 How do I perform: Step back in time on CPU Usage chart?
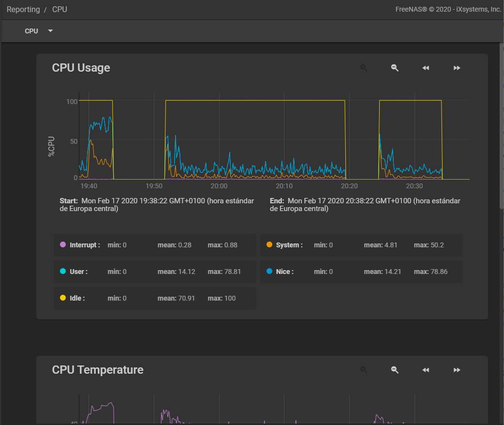[x=426, y=68]
